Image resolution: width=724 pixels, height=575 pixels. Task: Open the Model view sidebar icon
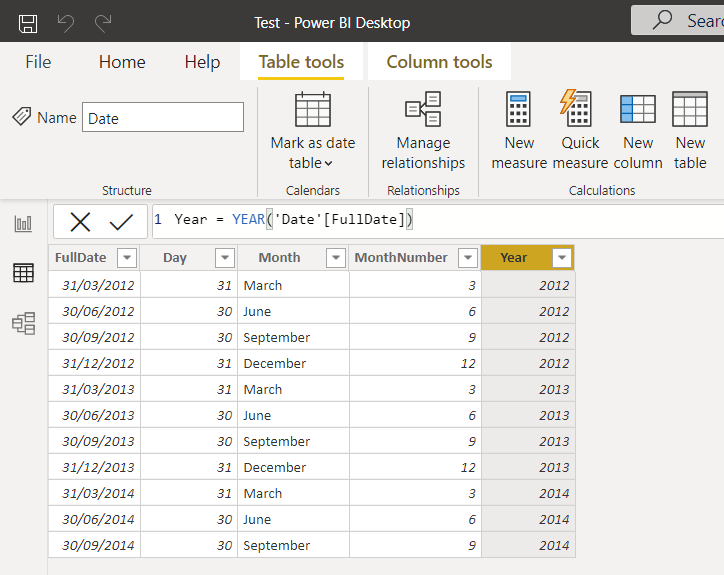(x=23, y=323)
